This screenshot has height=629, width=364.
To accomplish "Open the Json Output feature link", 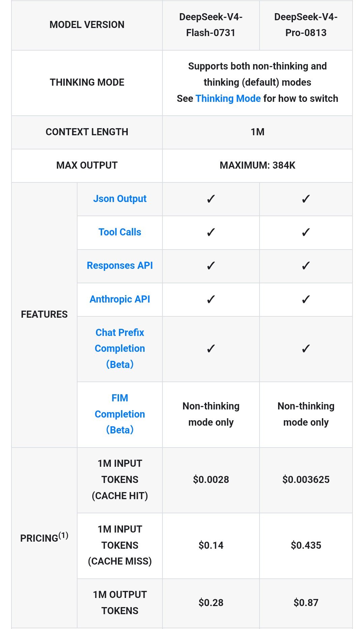I will [120, 199].
